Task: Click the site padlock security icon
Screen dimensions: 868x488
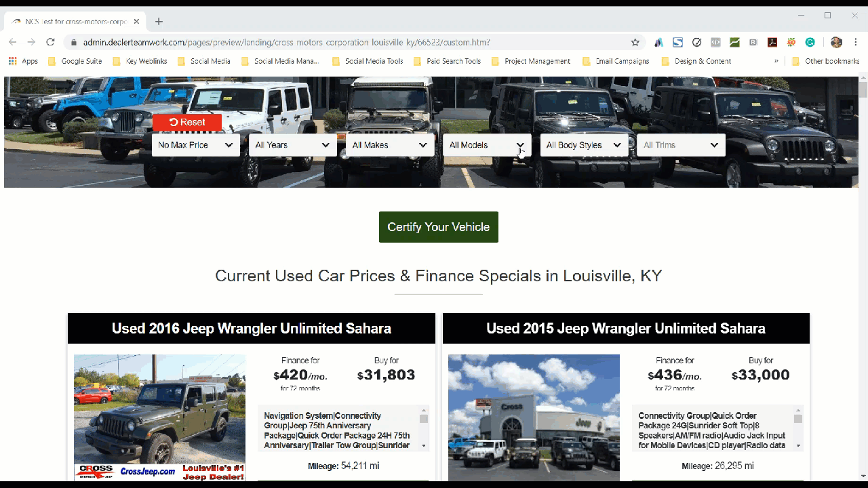Action: [x=74, y=42]
